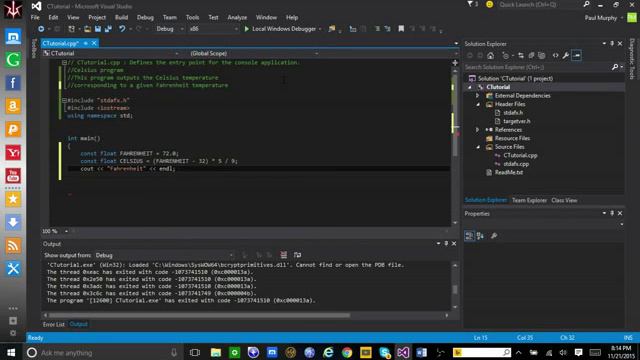Click the Solution Explorer search magnifier
The height and width of the screenshot is (360, 640).
tap(615, 67)
